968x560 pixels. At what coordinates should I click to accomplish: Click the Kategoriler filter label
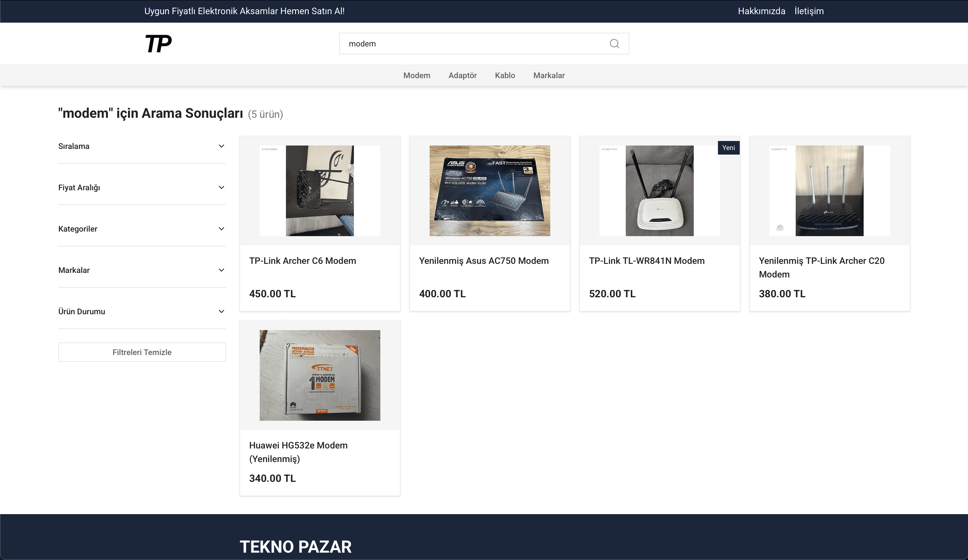click(78, 229)
